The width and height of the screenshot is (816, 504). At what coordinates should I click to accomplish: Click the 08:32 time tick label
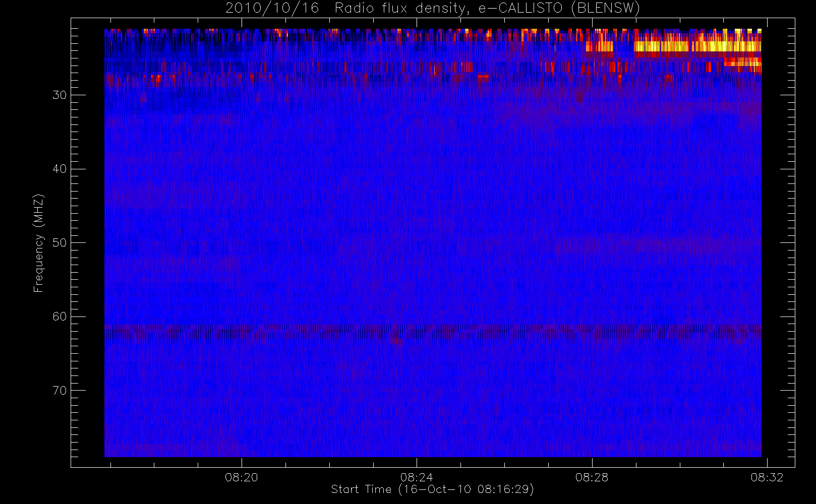[x=767, y=477]
